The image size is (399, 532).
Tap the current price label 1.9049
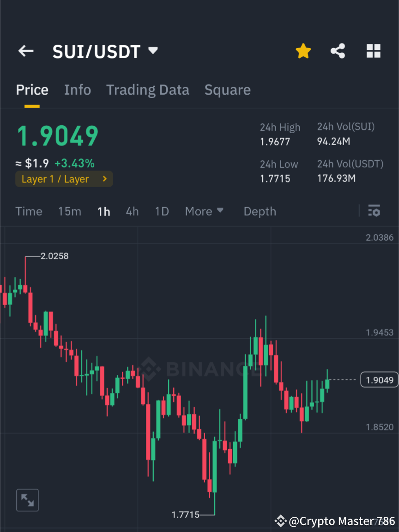click(x=379, y=379)
